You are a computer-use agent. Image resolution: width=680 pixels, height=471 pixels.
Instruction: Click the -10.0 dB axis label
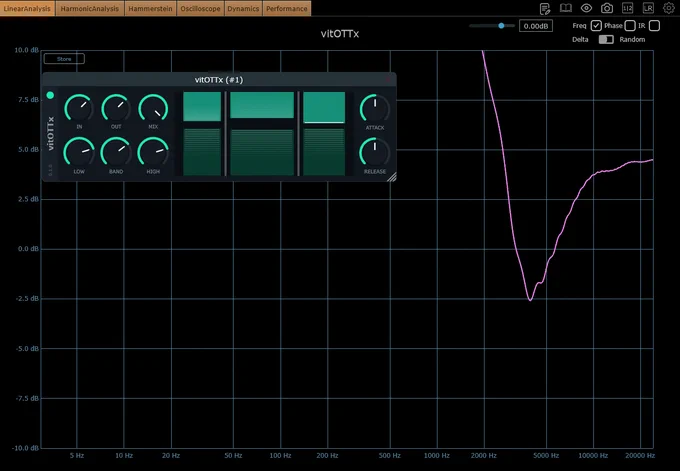(x=25, y=448)
